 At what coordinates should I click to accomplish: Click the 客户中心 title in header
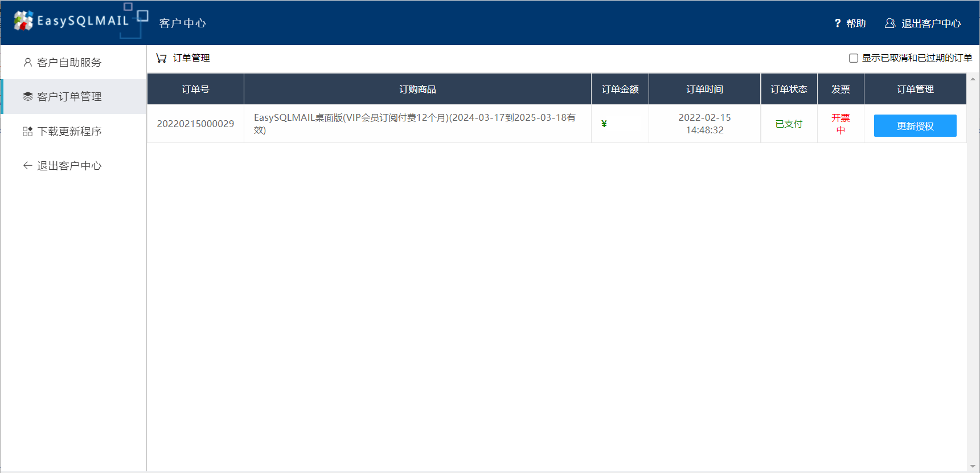[x=182, y=23]
